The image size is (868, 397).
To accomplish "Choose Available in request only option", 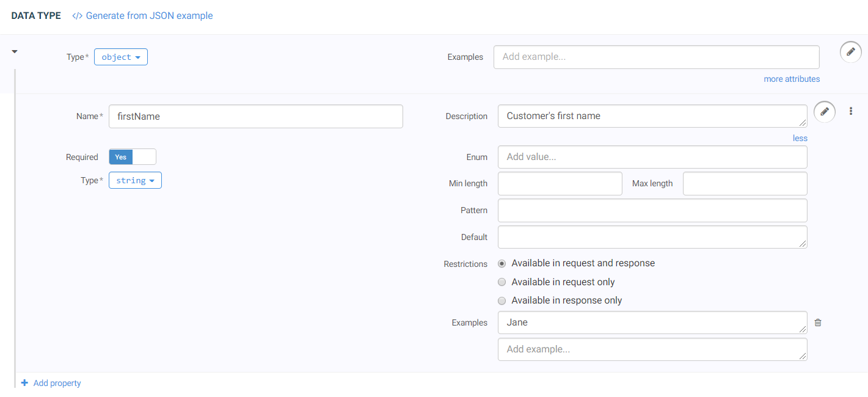I will coord(502,282).
